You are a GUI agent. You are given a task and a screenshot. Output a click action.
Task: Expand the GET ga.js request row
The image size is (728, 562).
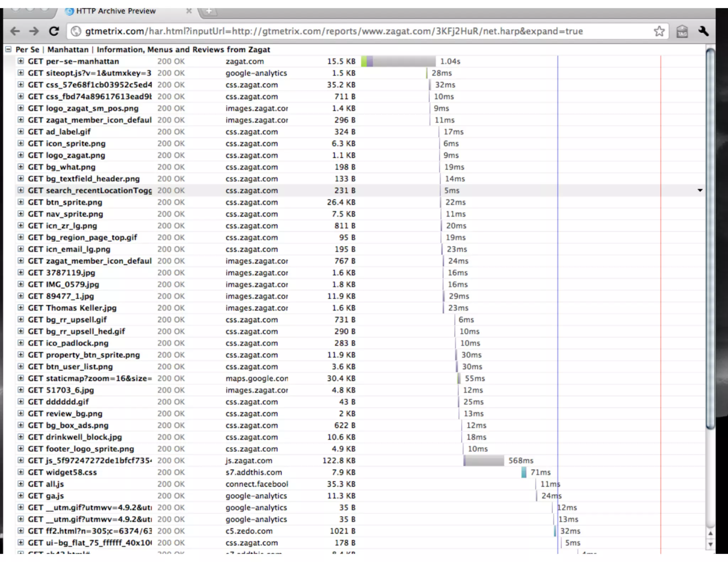pos(21,496)
